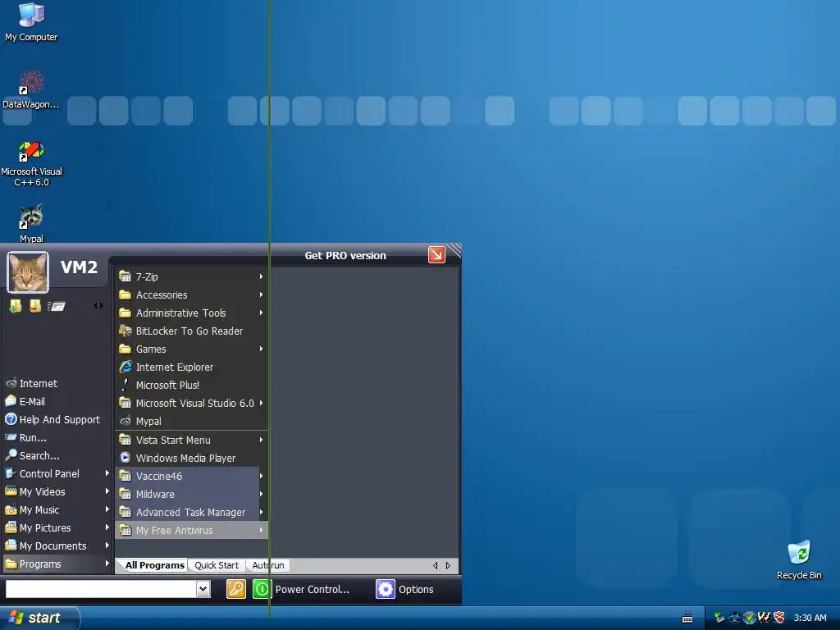The width and height of the screenshot is (840, 630).
Task: Open My Computer desktop icon
Action: click(31, 22)
